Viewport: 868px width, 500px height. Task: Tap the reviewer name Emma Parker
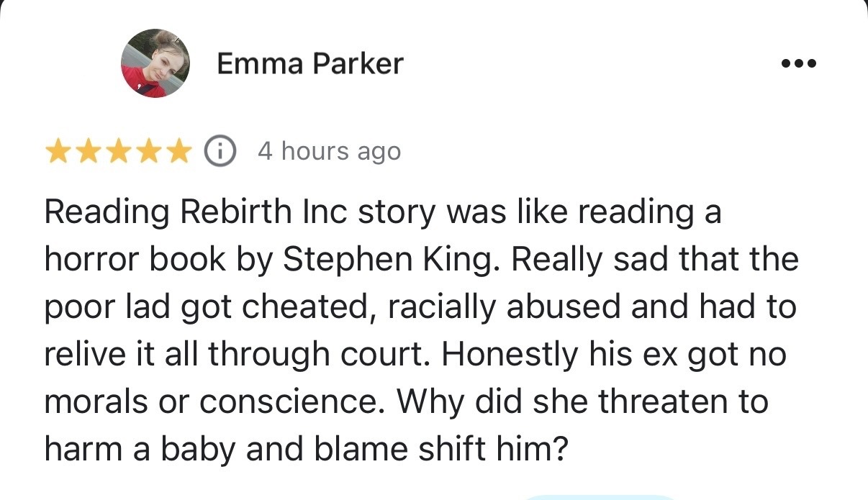click(309, 64)
